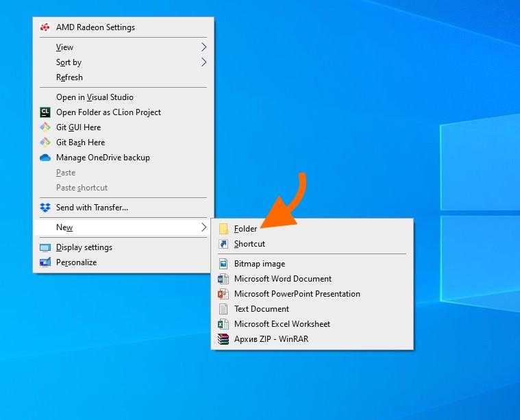The width and height of the screenshot is (520, 420).
Task: Choose Send with Transfer...
Action: [x=123, y=208]
